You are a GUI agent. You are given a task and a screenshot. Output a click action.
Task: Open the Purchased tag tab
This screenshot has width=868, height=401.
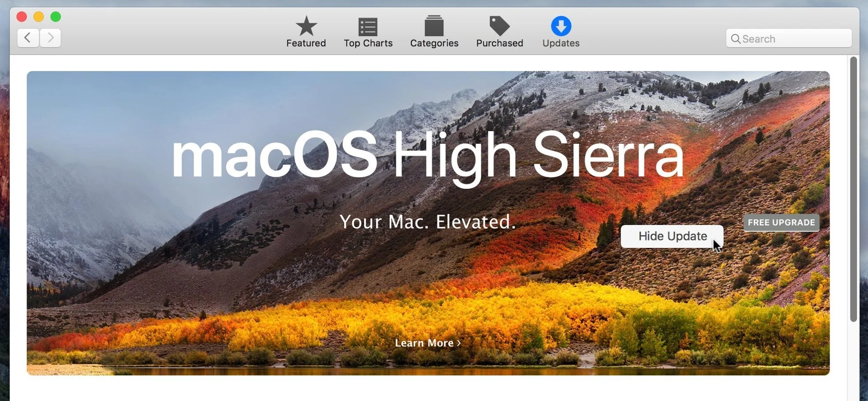[500, 32]
